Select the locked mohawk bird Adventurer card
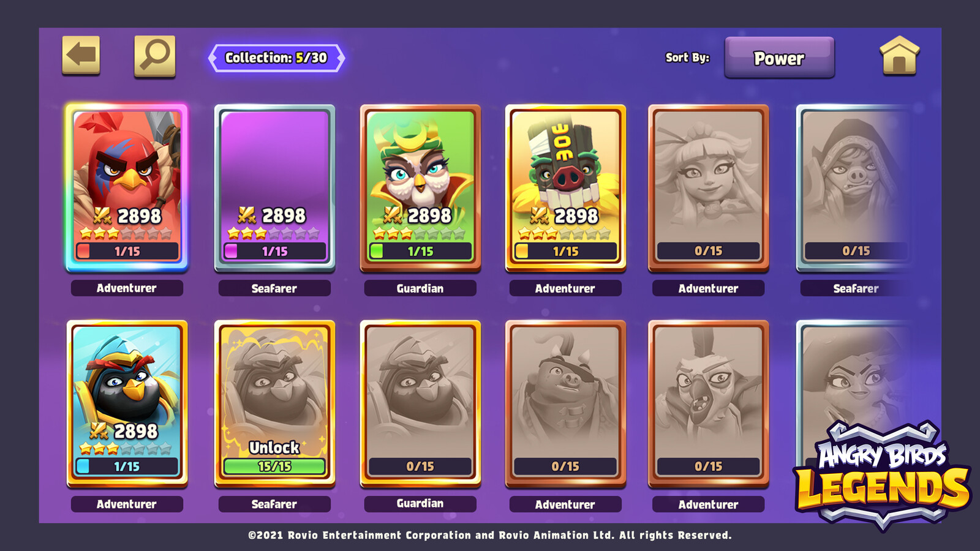Viewport: 980px width, 551px height. [708, 403]
